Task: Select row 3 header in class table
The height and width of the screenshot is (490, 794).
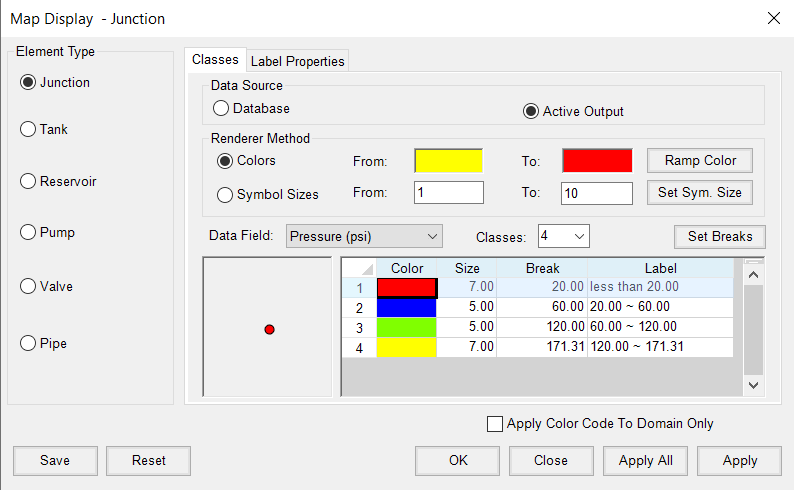Action: tap(360, 328)
